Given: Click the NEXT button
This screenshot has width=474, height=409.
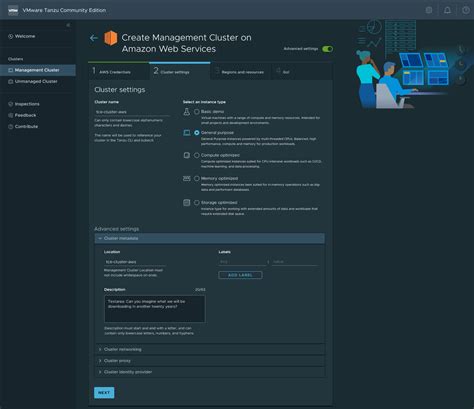Looking at the screenshot, I should (104, 393).
